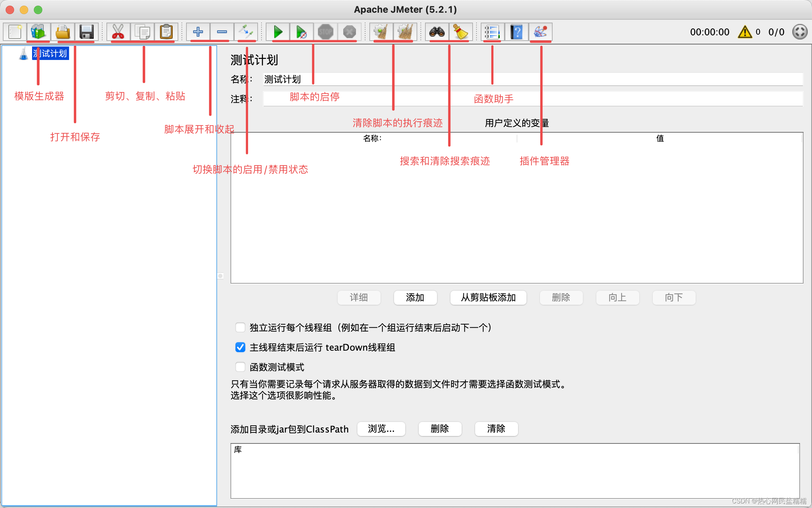Screen dimensions: 812x508
Task: Save the plan with floppy disk icon
Action: pyautogui.click(x=86, y=32)
